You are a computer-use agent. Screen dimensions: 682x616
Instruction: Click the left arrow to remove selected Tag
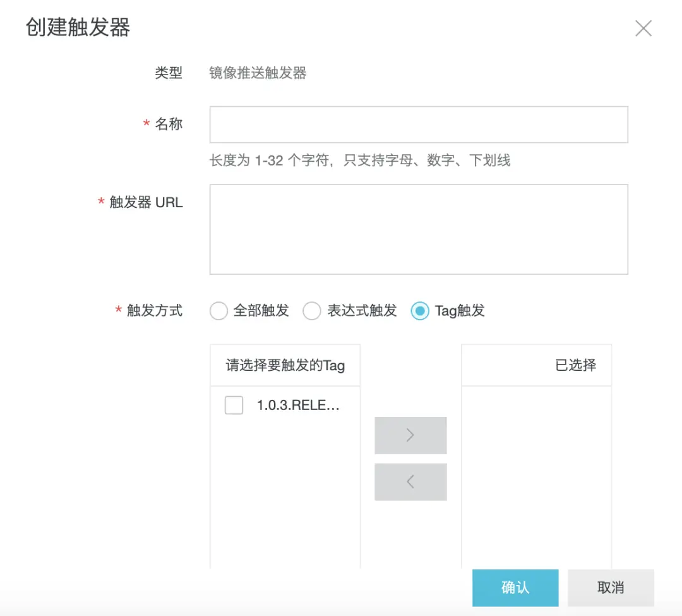tap(410, 482)
